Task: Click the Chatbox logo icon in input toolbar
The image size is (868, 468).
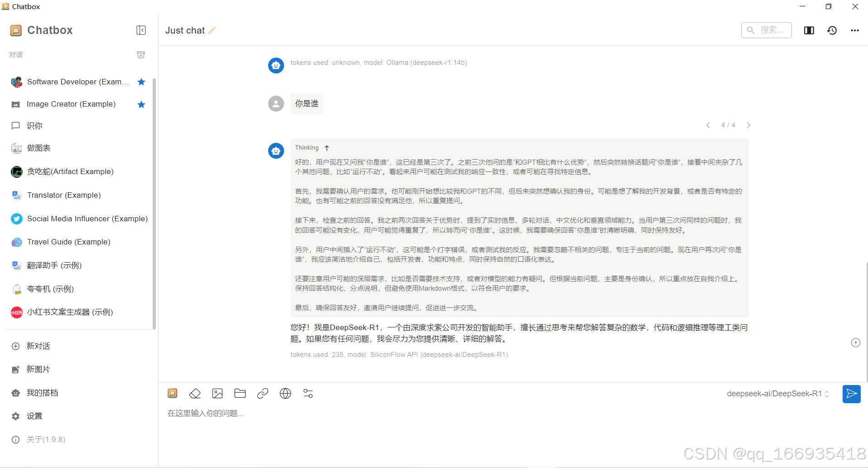Action: coord(173,393)
